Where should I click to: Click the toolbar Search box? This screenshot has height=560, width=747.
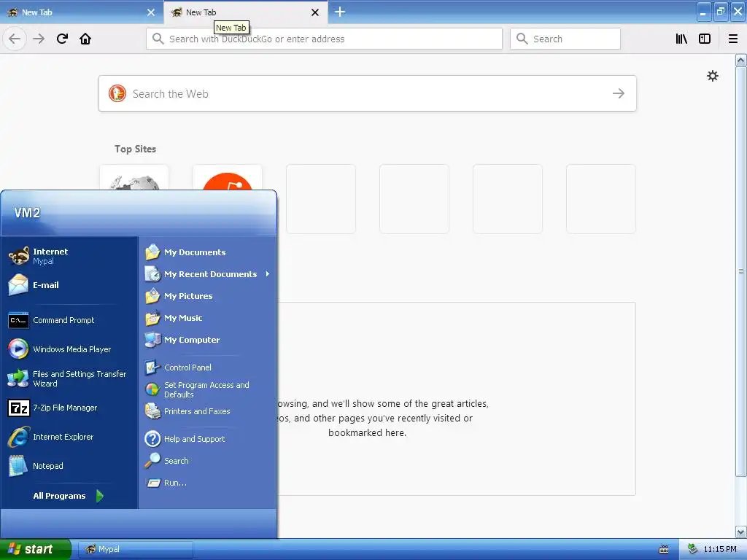(x=565, y=39)
